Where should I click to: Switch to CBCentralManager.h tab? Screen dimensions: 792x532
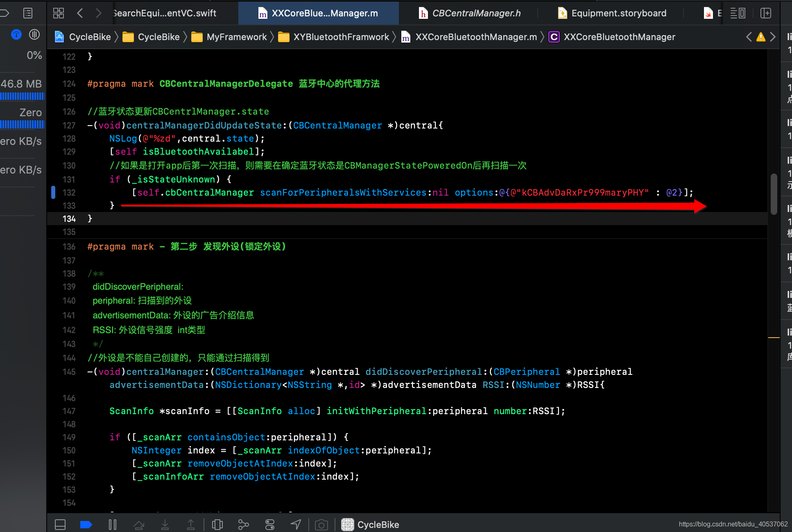tap(470, 13)
